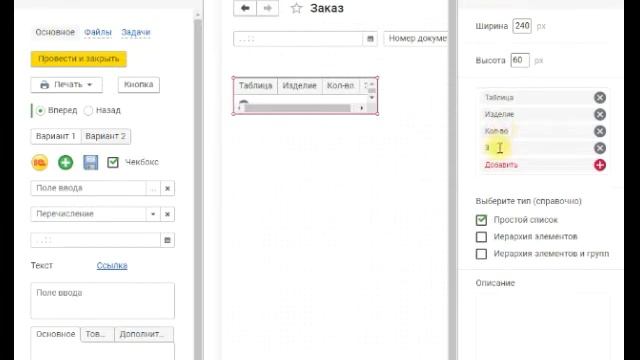Click the green plus circle icon
Image resolution: width=640 pixels, height=360 pixels.
(65, 162)
